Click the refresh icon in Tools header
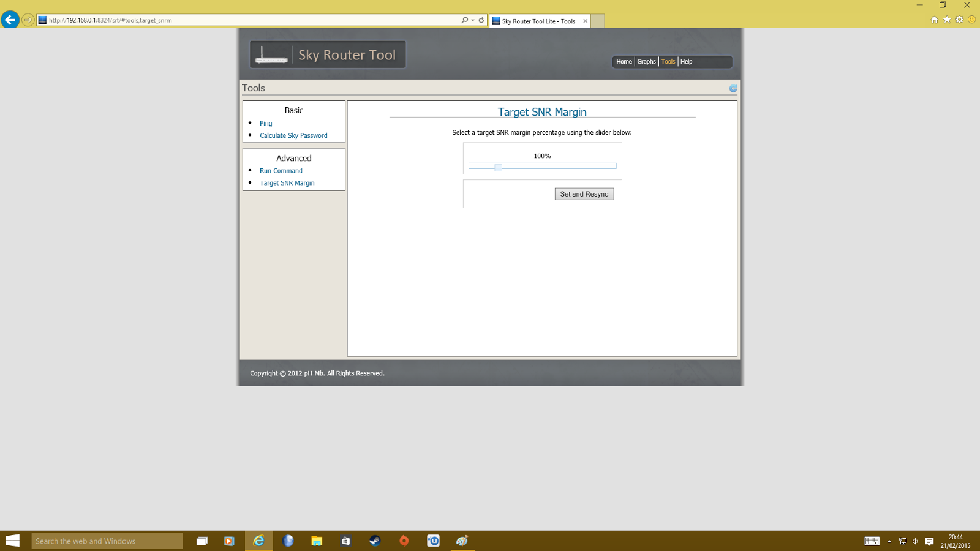The image size is (980, 551). click(x=733, y=88)
